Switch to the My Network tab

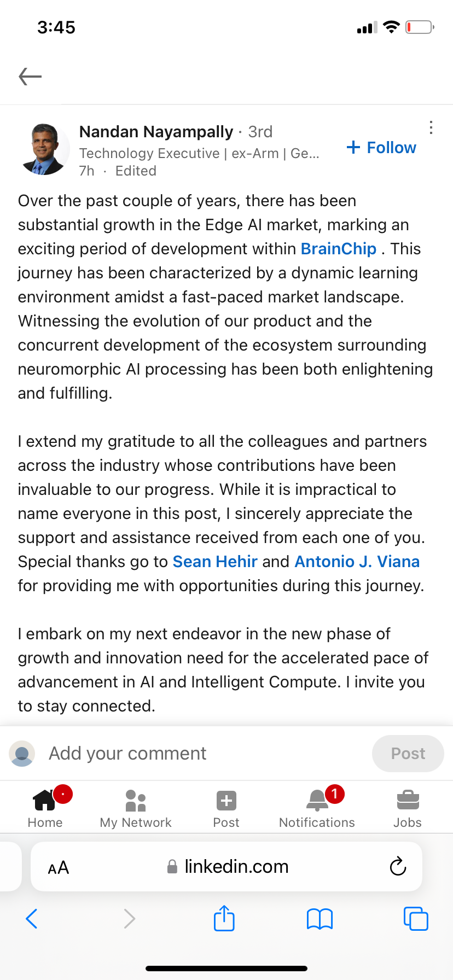pyautogui.click(x=136, y=808)
